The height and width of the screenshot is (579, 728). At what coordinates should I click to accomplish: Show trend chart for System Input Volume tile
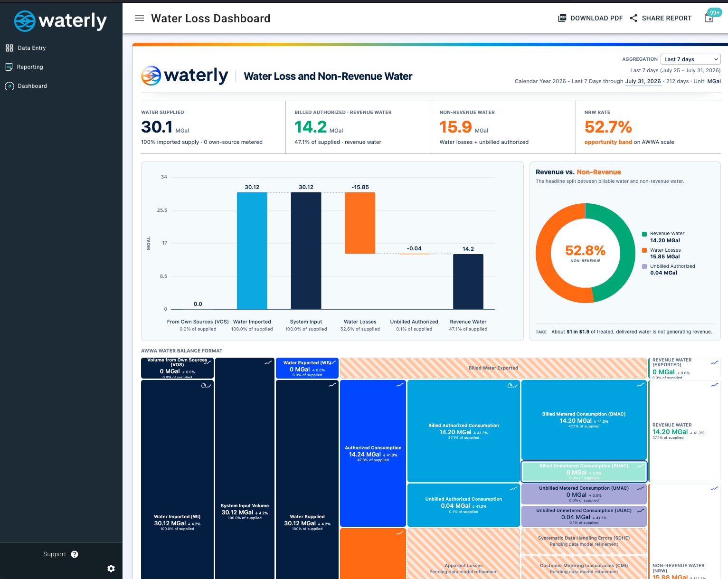coord(268,362)
